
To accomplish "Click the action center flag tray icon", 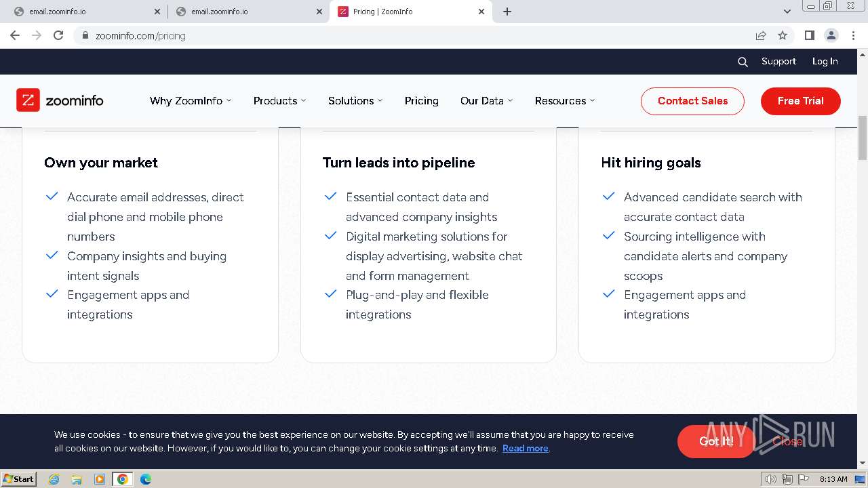I will pos(804,479).
